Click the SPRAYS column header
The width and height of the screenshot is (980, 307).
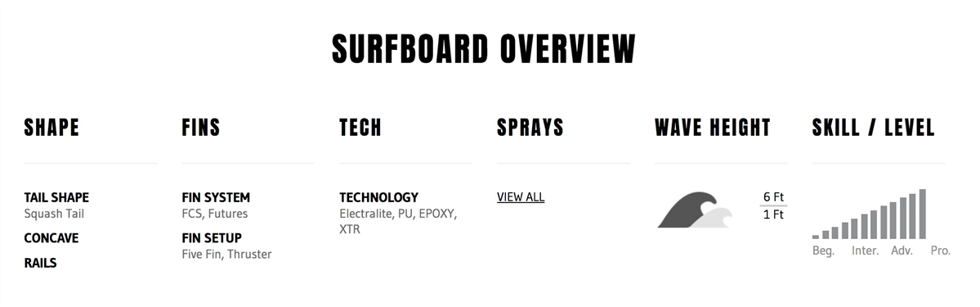[x=530, y=128]
